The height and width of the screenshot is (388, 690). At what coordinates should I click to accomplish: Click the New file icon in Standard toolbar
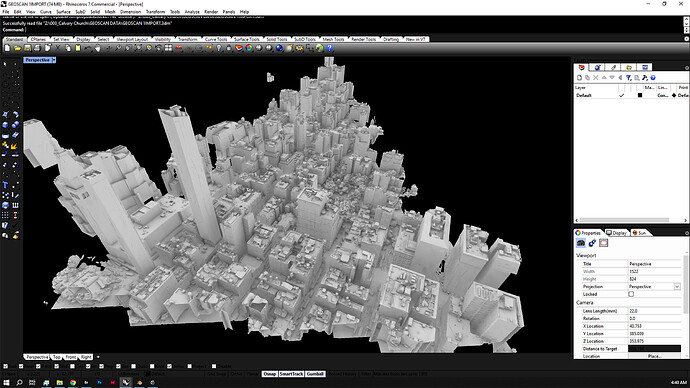pos(7,48)
